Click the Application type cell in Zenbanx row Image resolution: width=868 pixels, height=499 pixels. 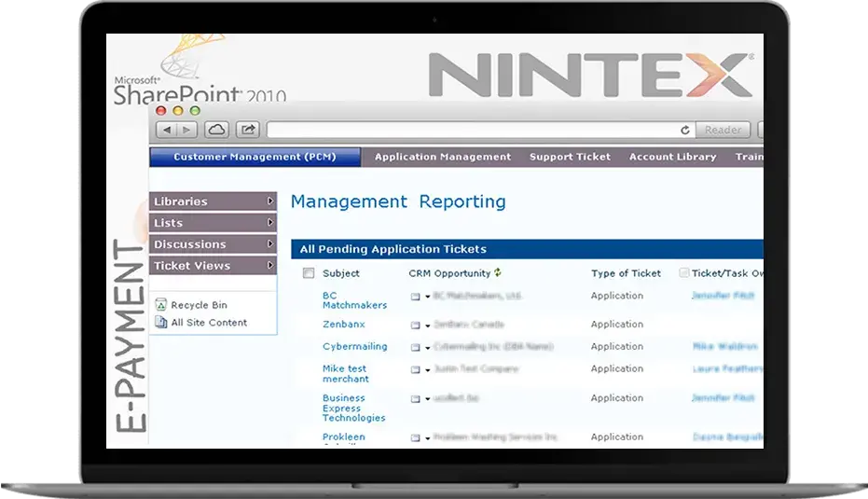pyautogui.click(x=616, y=324)
